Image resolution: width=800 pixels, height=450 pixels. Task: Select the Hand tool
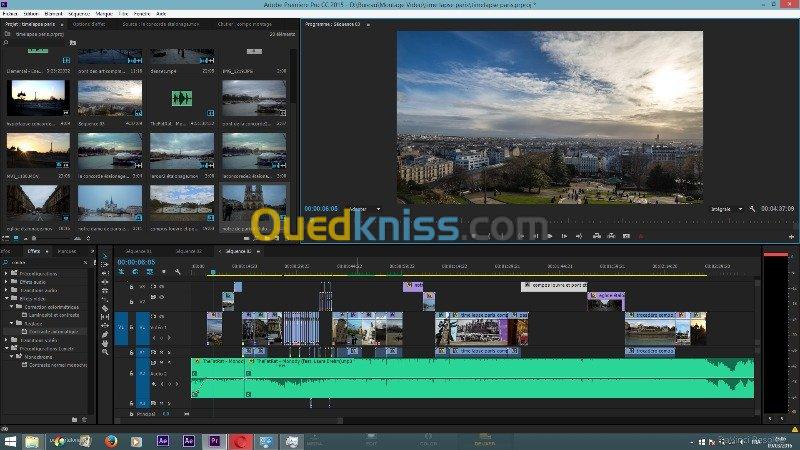point(105,343)
